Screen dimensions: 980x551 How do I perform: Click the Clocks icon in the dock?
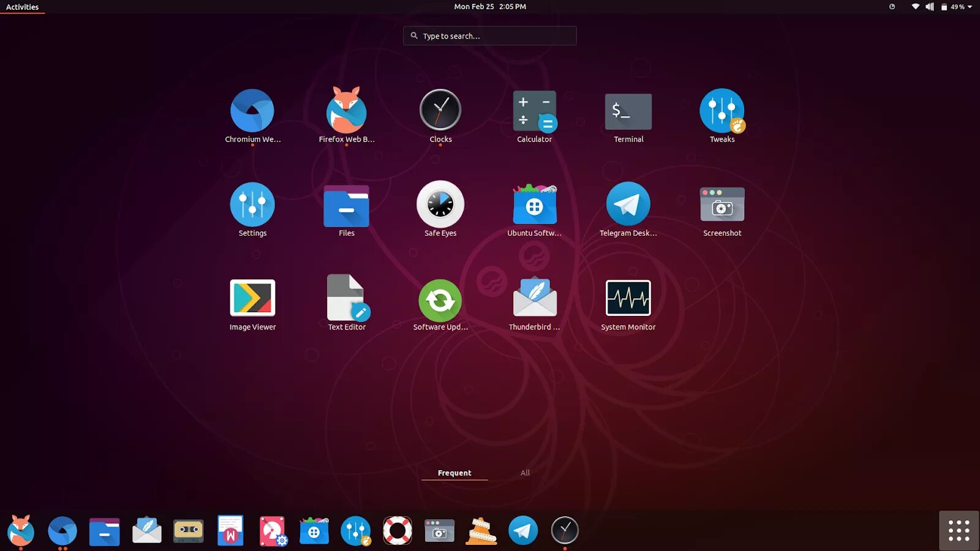point(565,530)
